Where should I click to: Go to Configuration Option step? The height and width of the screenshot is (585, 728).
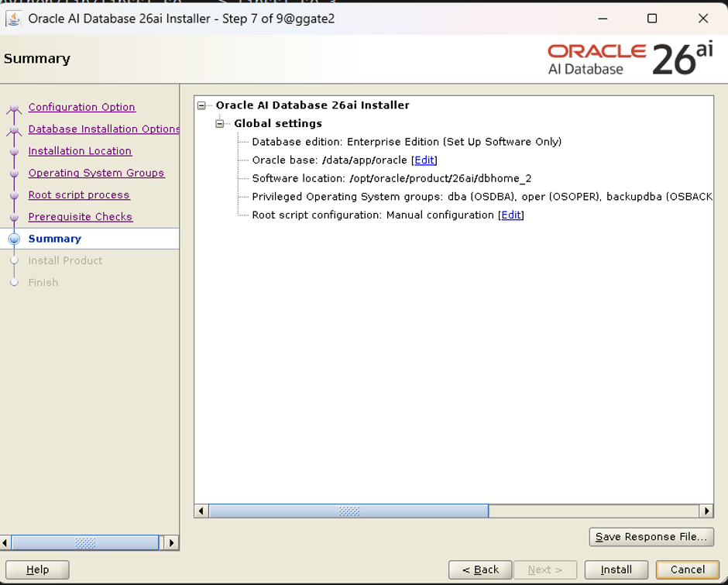(x=82, y=107)
